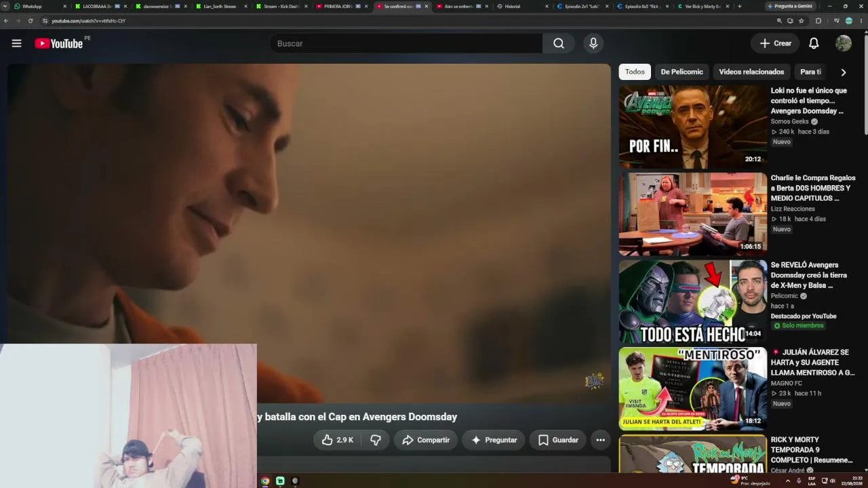Close the Historial tab
Viewport: 868px width, 488px height.
tap(547, 6)
